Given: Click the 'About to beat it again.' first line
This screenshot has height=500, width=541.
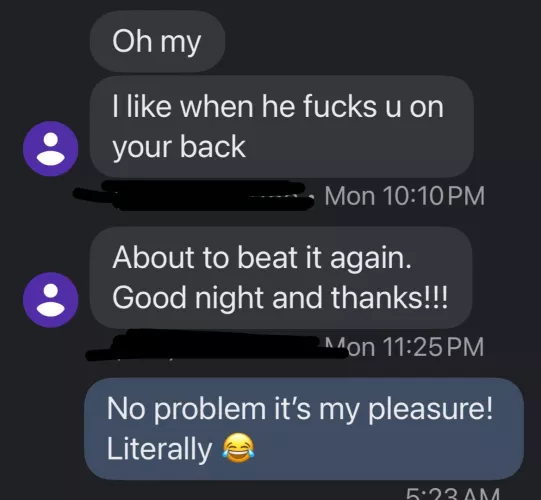Looking at the screenshot, I should tap(262, 258).
